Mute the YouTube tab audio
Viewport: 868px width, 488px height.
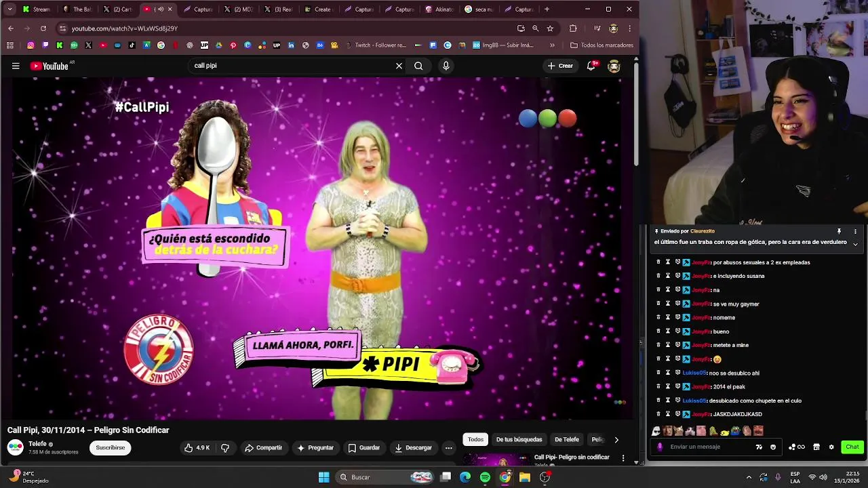[160, 9]
